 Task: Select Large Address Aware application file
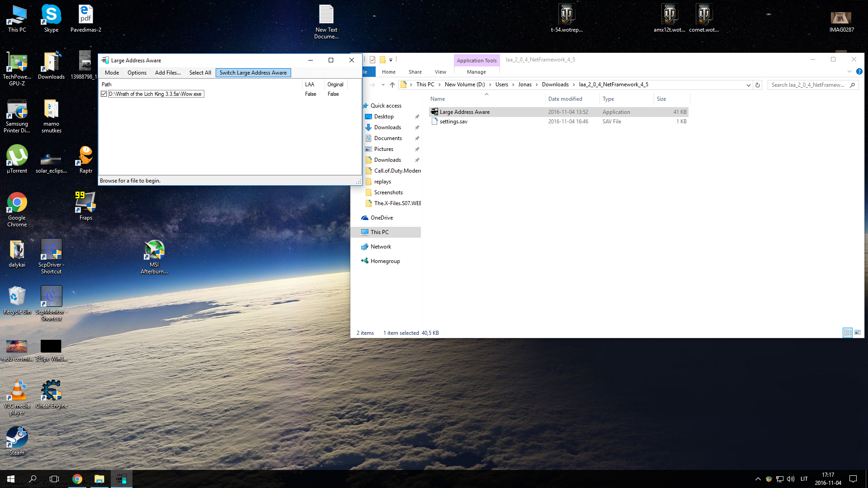558,112
